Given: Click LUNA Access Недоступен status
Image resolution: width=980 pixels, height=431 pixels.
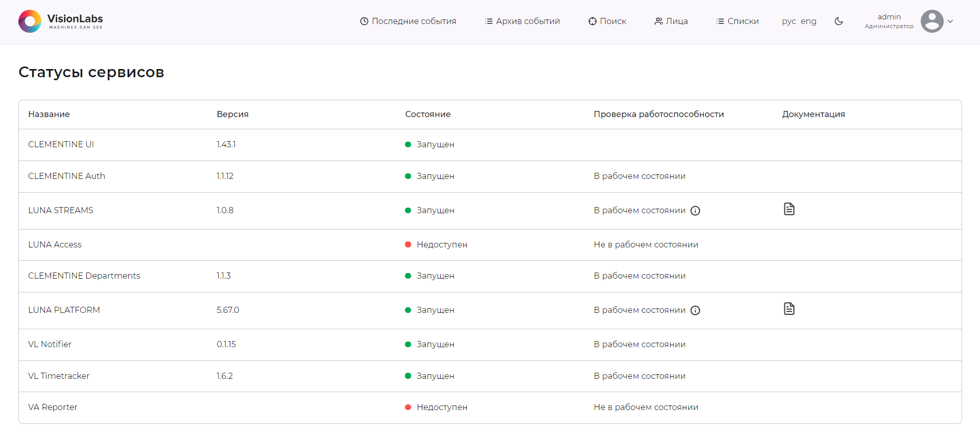Looking at the screenshot, I should [436, 245].
